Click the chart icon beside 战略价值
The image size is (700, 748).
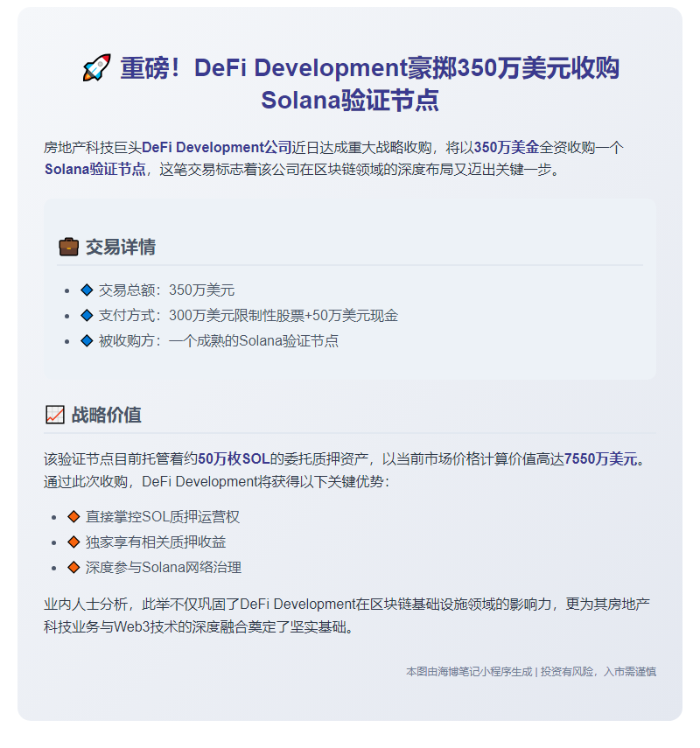pyautogui.click(x=55, y=415)
